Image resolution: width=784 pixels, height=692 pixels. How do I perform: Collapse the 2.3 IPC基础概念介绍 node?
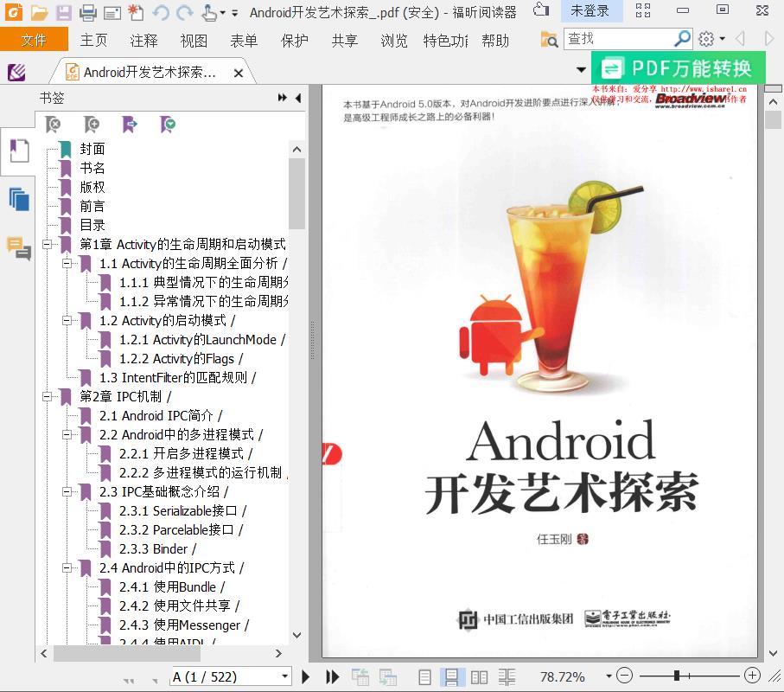[x=67, y=491]
